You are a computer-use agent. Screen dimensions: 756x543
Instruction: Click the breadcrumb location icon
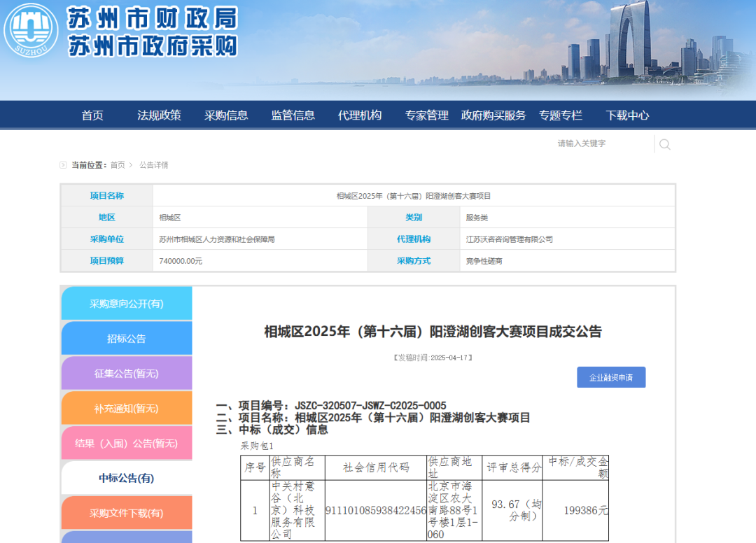(x=64, y=165)
